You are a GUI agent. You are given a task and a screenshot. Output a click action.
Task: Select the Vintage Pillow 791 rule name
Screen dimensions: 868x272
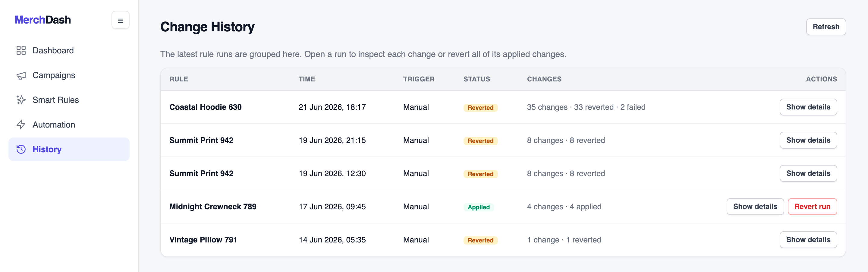click(203, 240)
